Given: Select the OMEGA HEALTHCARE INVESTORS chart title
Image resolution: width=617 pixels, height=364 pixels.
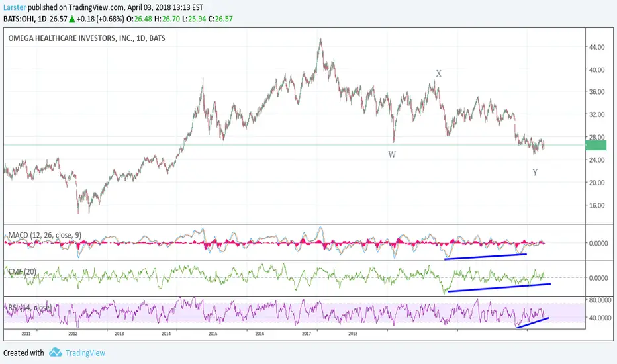Looking at the screenshot, I should tap(87, 38).
